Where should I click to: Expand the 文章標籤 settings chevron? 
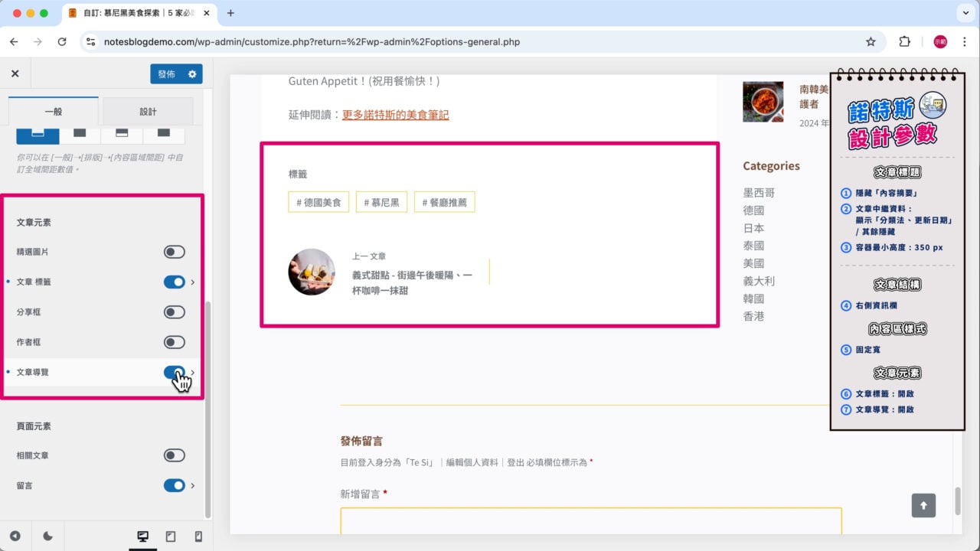(192, 282)
